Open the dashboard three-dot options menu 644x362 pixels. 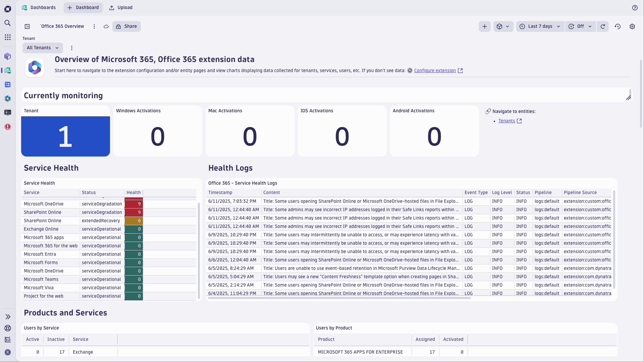[x=94, y=26]
